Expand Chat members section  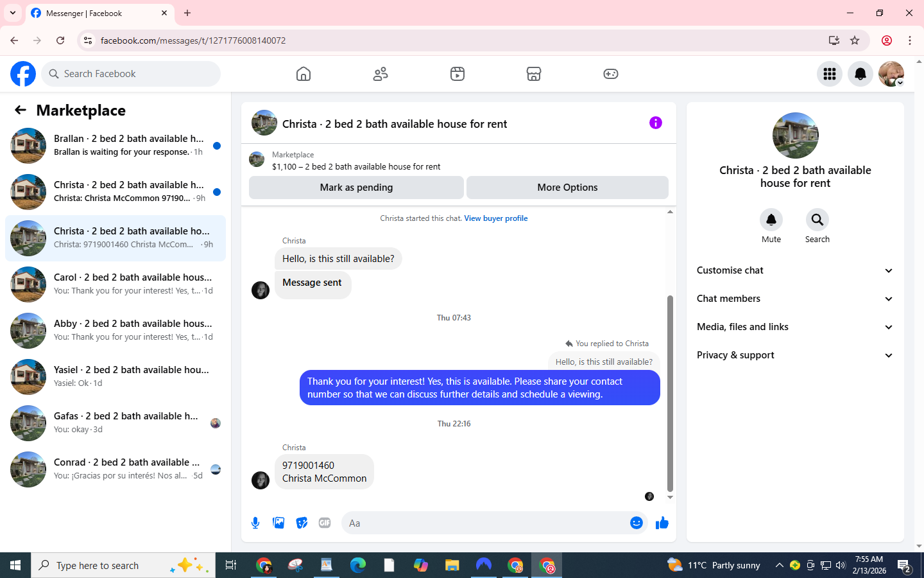click(x=796, y=299)
